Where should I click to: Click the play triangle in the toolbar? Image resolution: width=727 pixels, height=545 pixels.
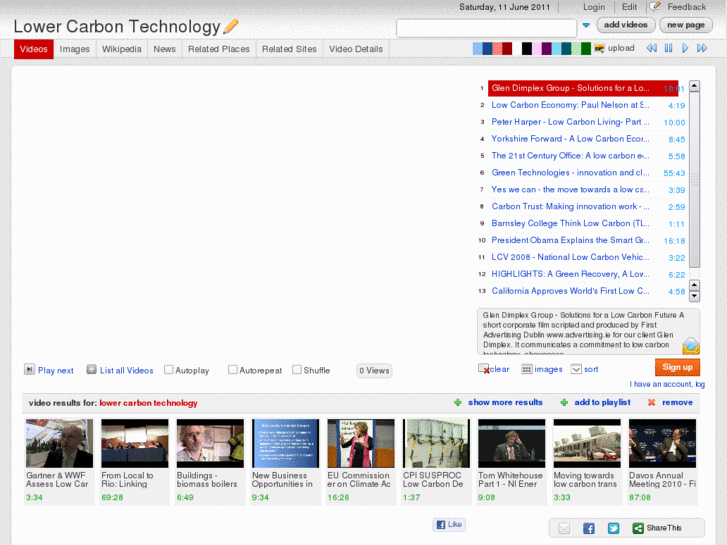coord(685,48)
